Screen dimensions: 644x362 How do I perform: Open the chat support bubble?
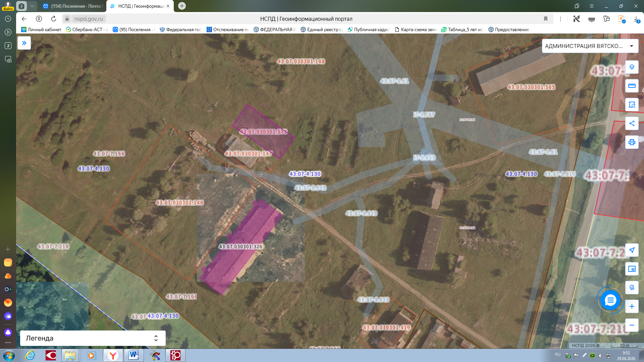coord(610,300)
